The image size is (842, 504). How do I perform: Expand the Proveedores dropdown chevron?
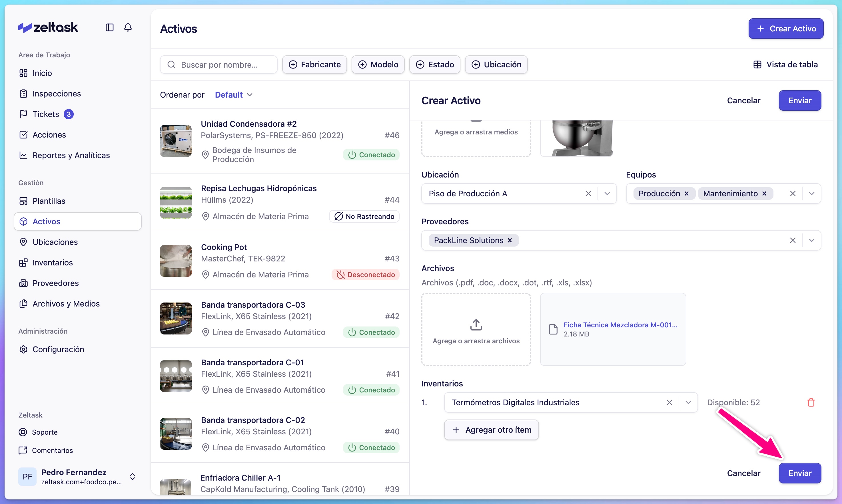tap(811, 241)
